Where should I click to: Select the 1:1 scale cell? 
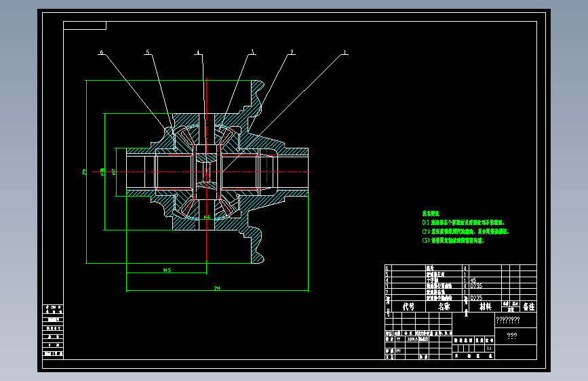pyautogui.click(x=490, y=348)
